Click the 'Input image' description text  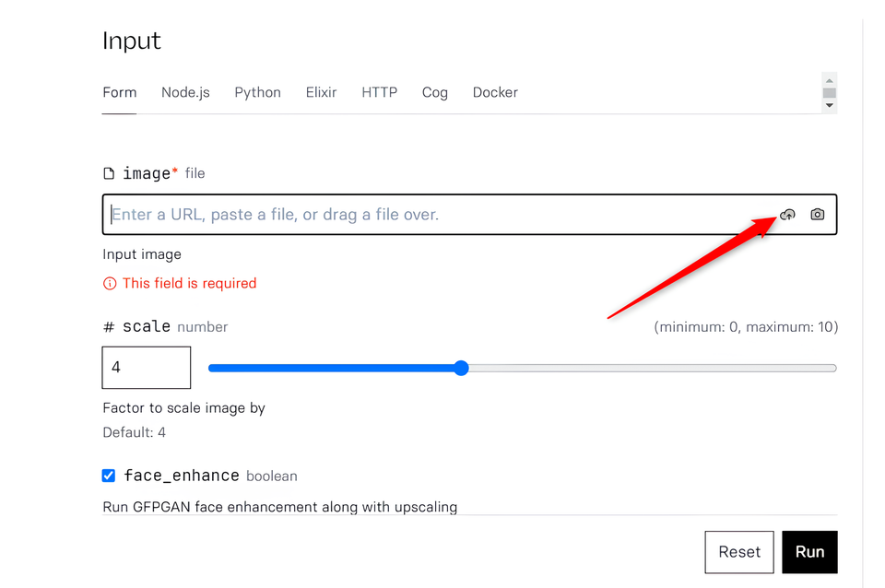(142, 254)
